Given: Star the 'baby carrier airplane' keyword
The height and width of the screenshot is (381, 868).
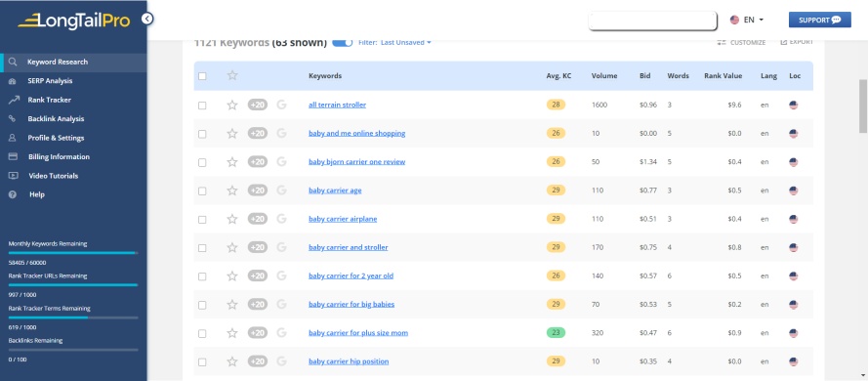Looking at the screenshot, I should click(232, 219).
